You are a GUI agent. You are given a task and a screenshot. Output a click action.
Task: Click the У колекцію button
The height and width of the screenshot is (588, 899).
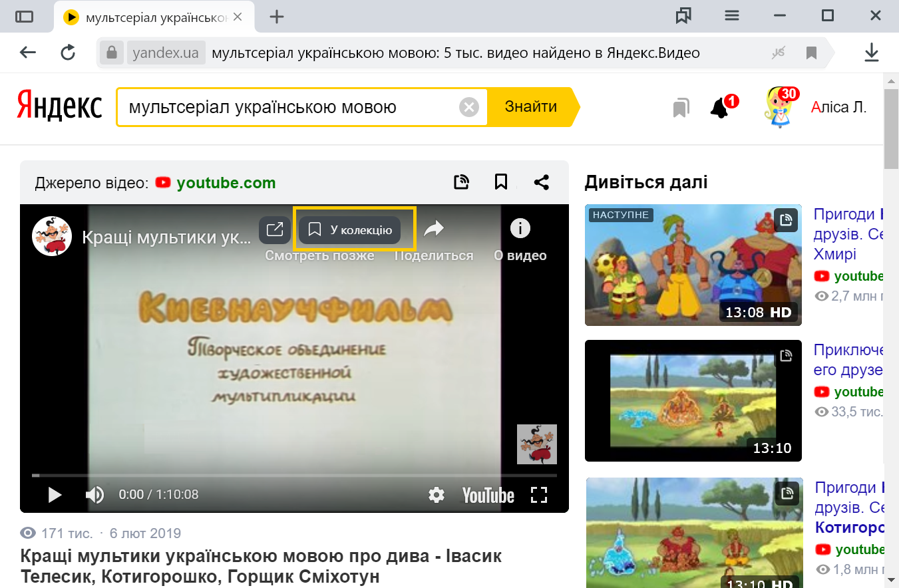coord(350,230)
